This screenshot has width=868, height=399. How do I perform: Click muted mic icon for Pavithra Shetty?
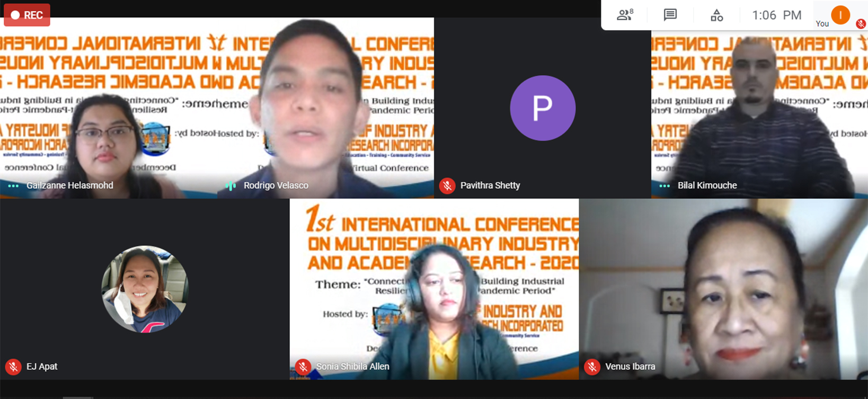[x=447, y=185]
